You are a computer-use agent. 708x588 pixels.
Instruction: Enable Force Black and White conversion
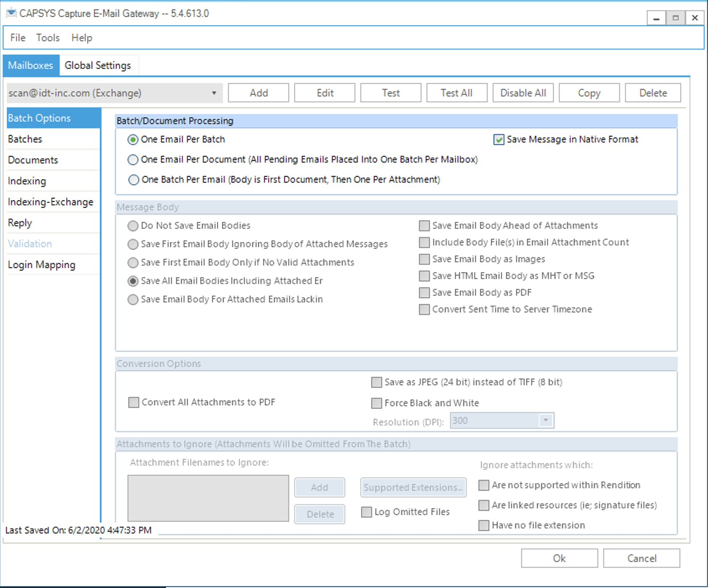(376, 403)
